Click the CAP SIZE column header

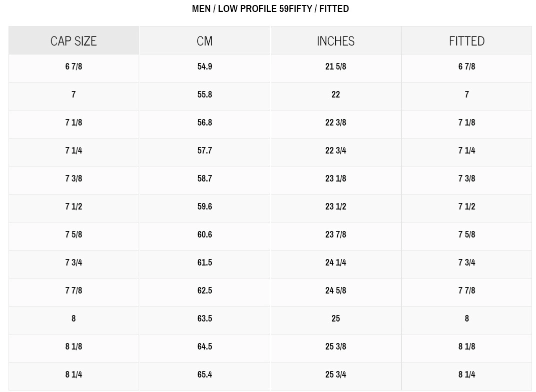coord(74,41)
